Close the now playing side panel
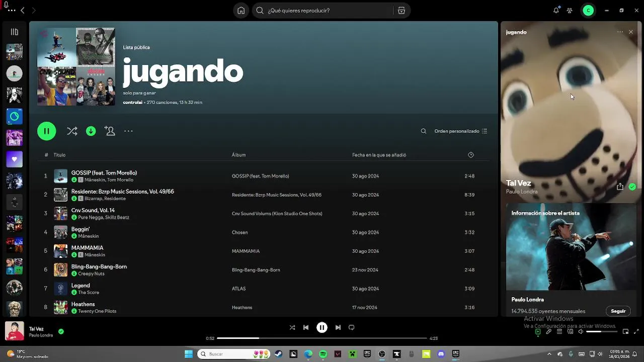644x362 pixels. pyautogui.click(x=631, y=32)
